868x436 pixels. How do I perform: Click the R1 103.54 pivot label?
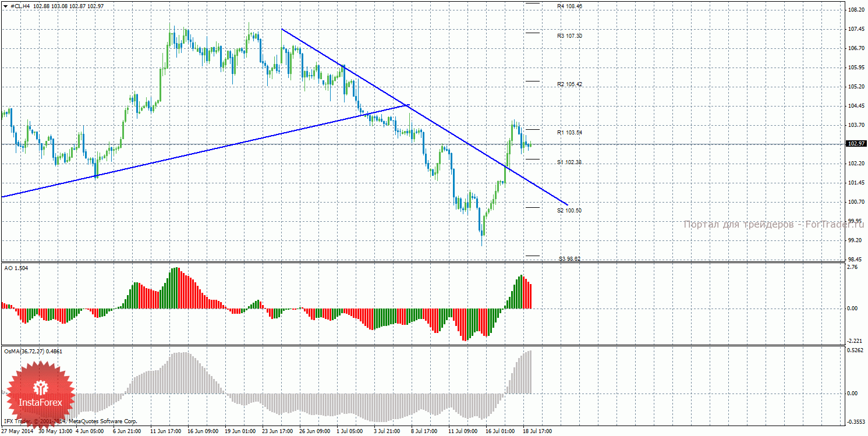click(569, 132)
